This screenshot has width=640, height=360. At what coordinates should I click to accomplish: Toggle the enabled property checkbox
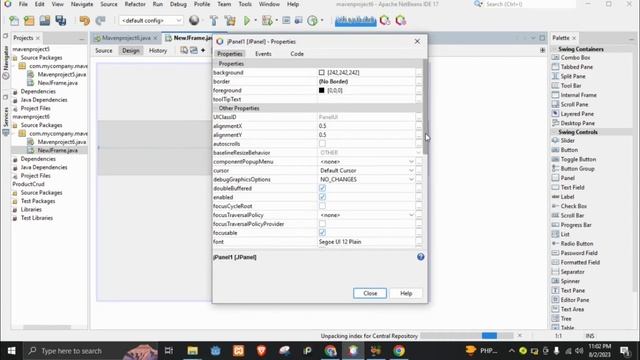(322, 197)
